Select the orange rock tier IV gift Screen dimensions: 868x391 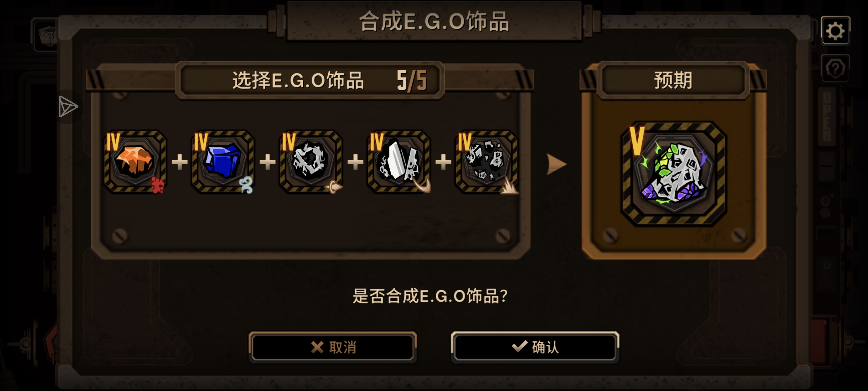135,162
